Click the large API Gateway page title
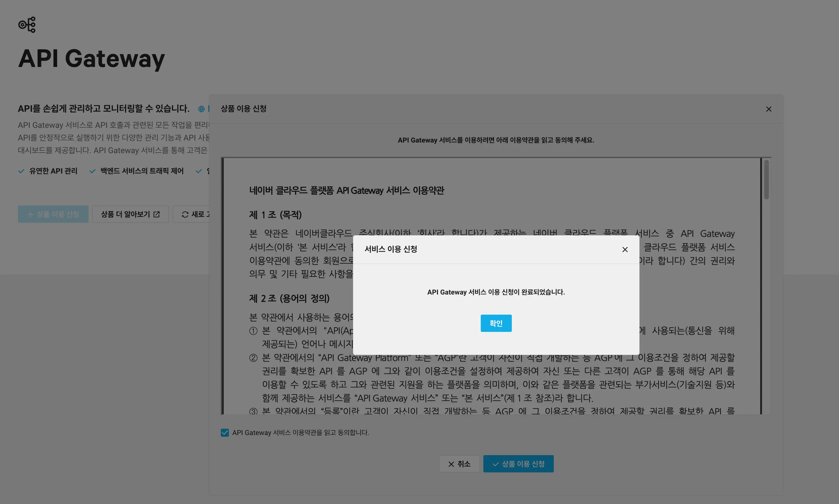Viewport: 839px width, 504px height. 91,59
